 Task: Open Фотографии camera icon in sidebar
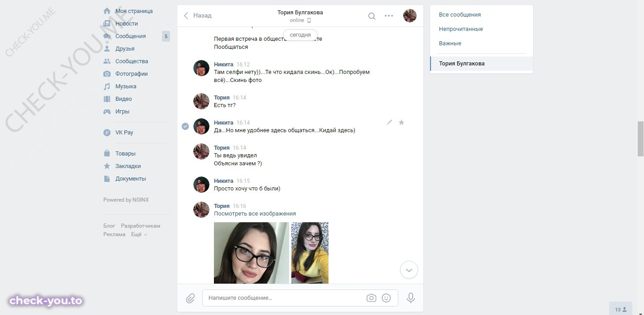[107, 73]
